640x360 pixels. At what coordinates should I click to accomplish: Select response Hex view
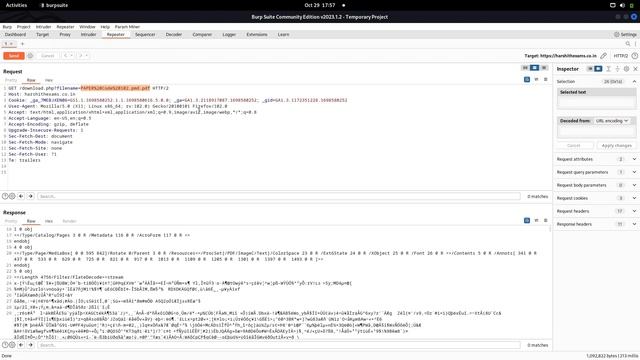click(49, 221)
